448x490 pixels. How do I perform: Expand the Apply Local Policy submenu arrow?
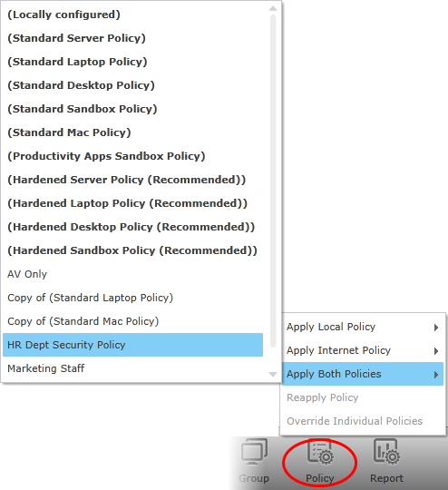point(436,328)
